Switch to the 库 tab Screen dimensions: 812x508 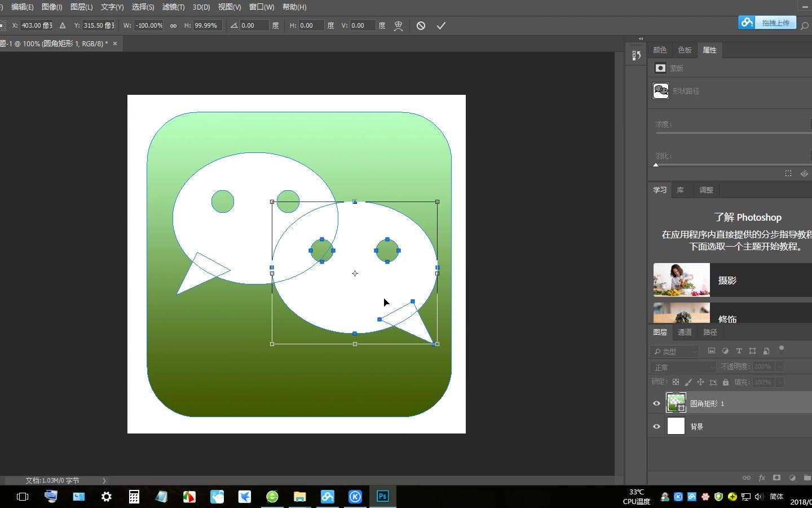point(680,190)
